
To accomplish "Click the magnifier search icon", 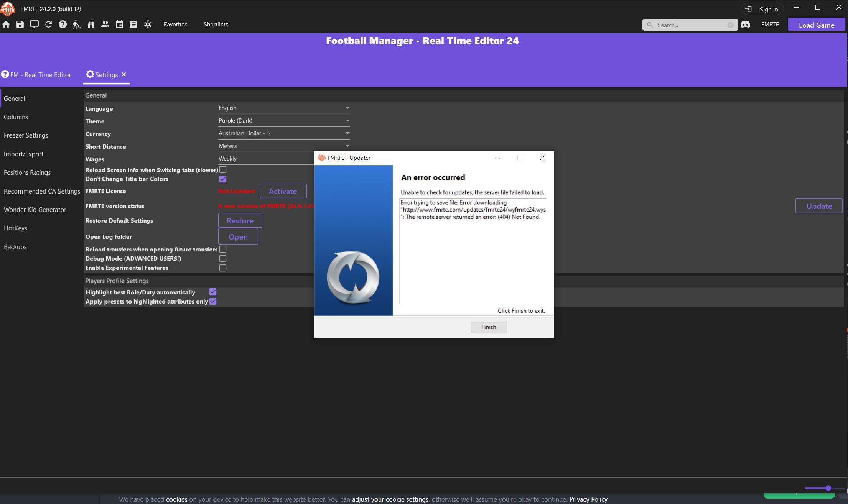I will tap(650, 25).
